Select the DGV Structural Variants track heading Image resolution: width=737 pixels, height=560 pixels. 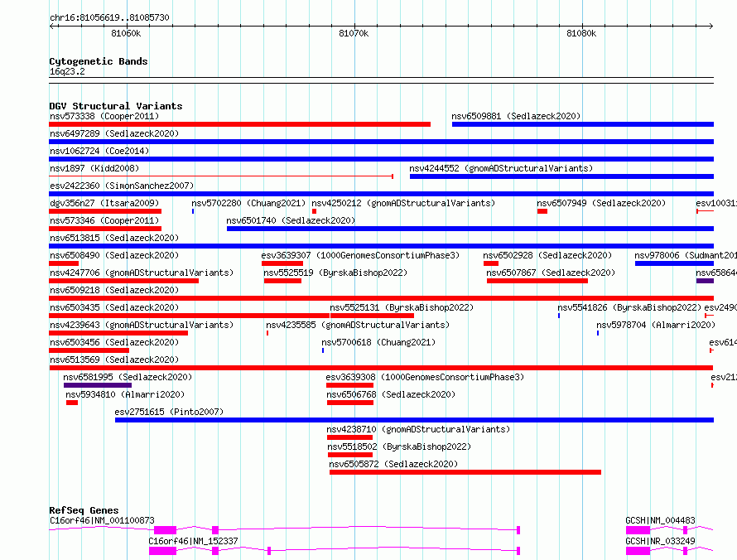116,106
